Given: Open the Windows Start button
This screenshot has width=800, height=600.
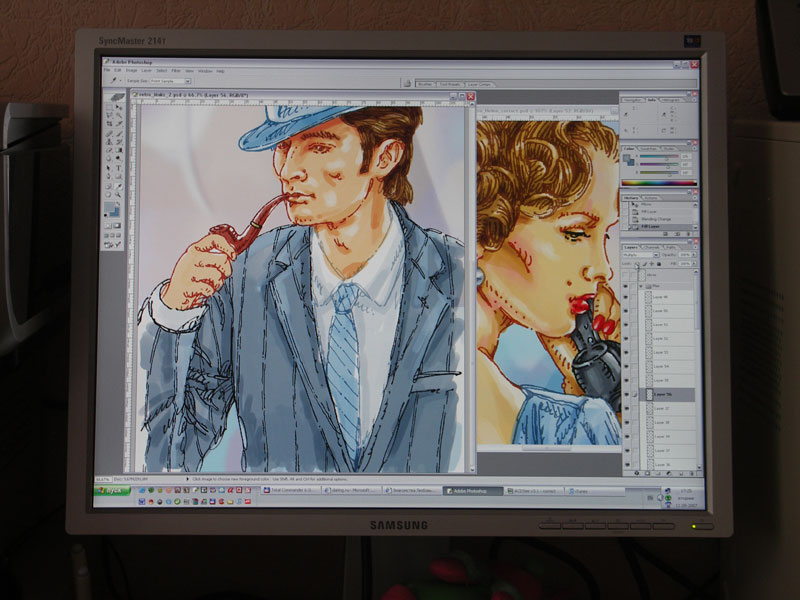Looking at the screenshot, I should (113, 491).
